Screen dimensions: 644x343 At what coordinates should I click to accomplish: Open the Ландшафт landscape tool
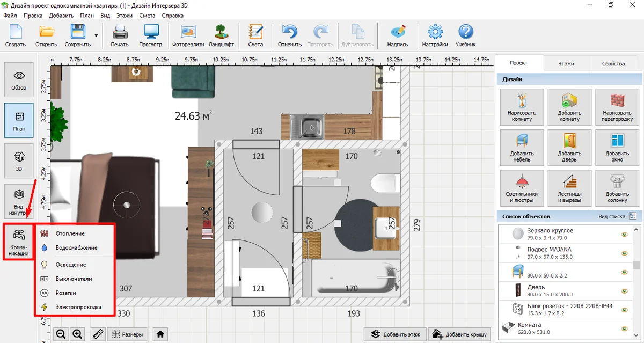[x=221, y=35]
